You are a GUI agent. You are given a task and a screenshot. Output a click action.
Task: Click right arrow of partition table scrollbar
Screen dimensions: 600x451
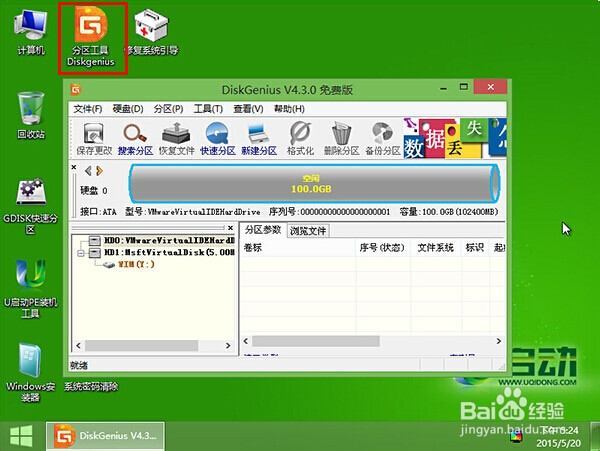click(499, 341)
